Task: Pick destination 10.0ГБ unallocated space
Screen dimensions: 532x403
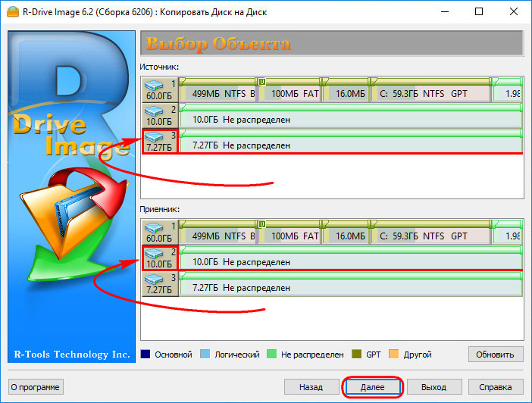Action: click(x=350, y=262)
